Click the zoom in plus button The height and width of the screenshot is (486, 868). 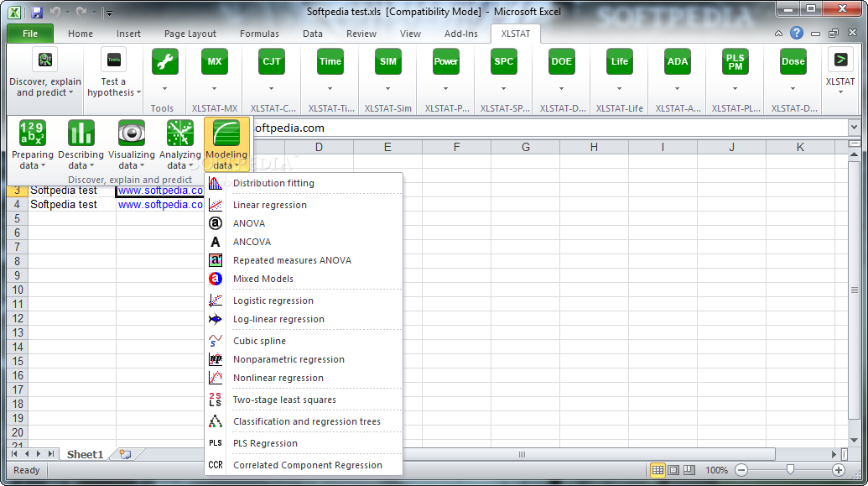pyautogui.click(x=838, y=470)
